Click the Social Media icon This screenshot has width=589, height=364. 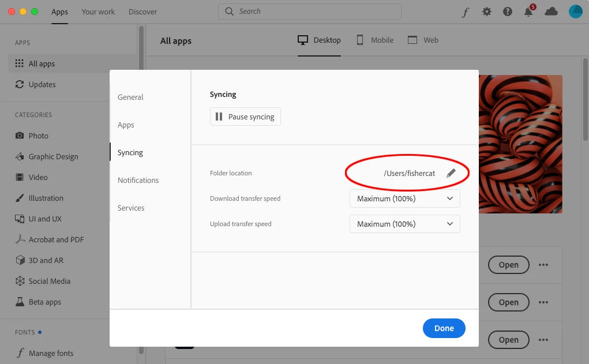pyautogui.click(x=20, y=281)
